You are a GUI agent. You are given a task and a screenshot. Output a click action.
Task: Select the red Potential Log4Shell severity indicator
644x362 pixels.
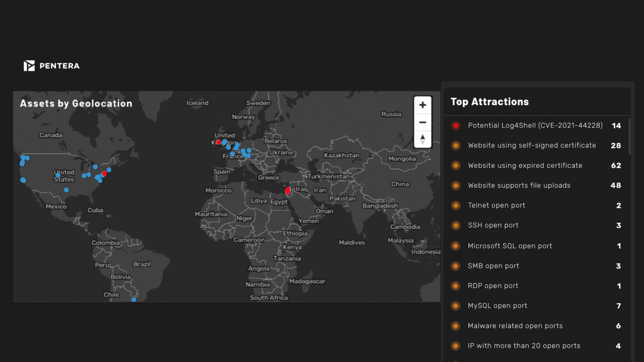(x=456, y=125)
